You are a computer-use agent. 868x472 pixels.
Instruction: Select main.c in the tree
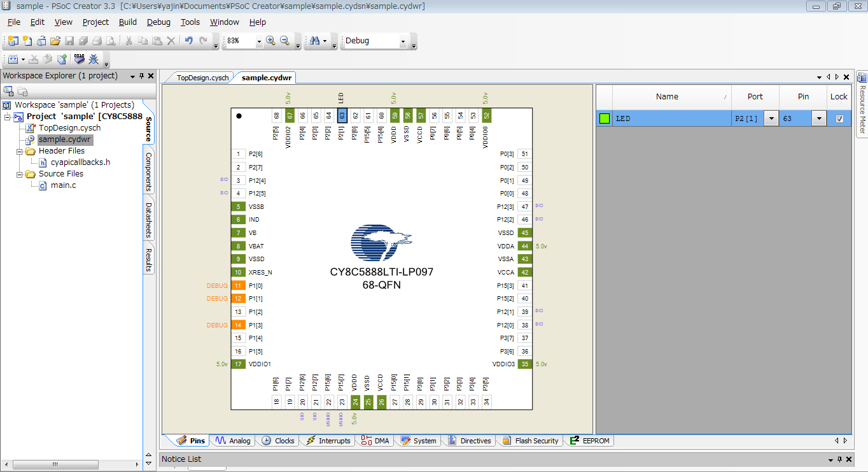pyautogui.click(x=63, y=185)
